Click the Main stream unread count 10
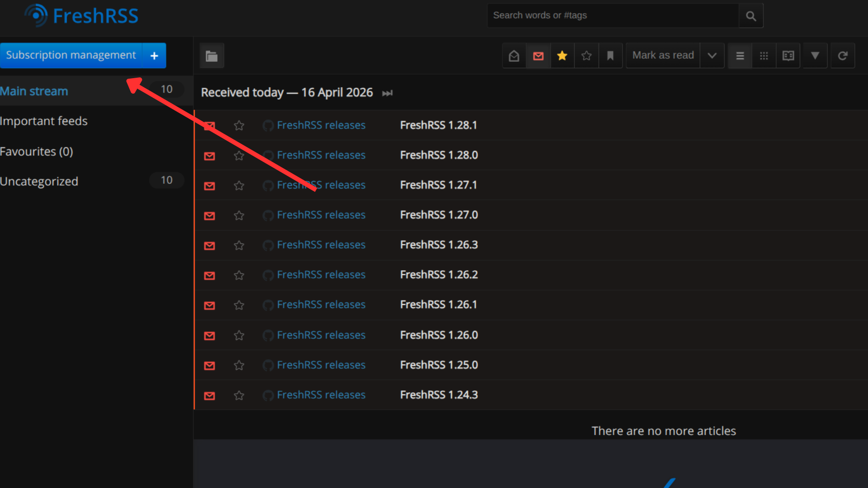The width and height of the screenshot is (868, 488). (166, 89)
